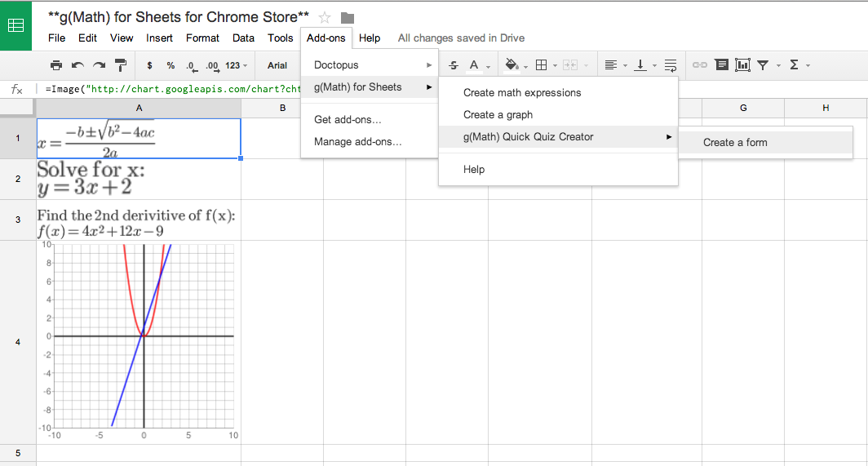Toggle text wrapping

[x=670, y=65]
